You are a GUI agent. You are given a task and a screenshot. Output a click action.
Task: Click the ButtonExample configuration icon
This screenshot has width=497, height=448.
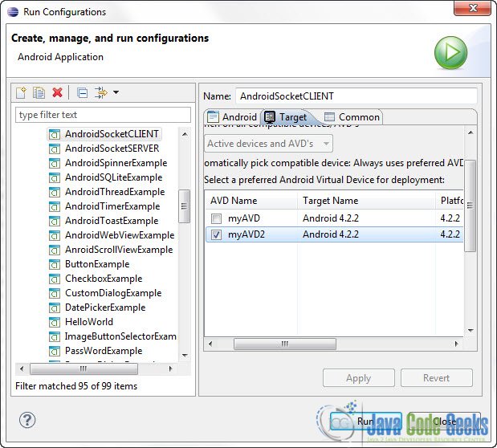pos(55,264)
